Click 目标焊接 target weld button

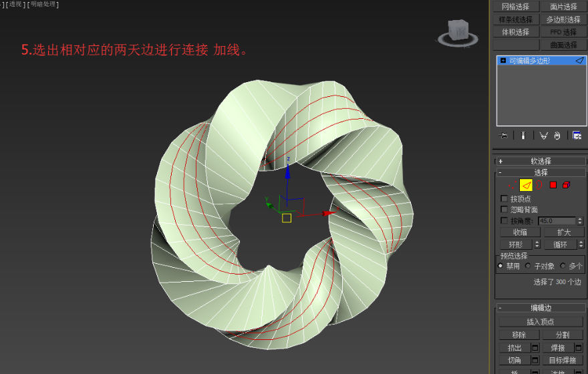click(x=563, y=361)
